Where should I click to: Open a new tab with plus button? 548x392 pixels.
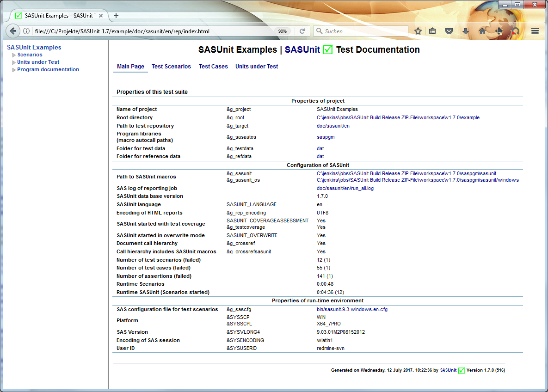[x=116, y=15]
